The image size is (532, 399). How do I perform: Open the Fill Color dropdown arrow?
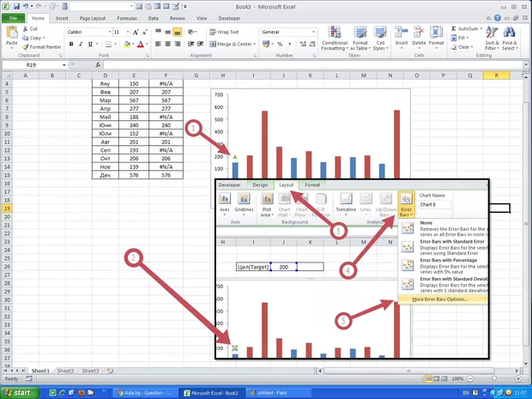(133, 44)
